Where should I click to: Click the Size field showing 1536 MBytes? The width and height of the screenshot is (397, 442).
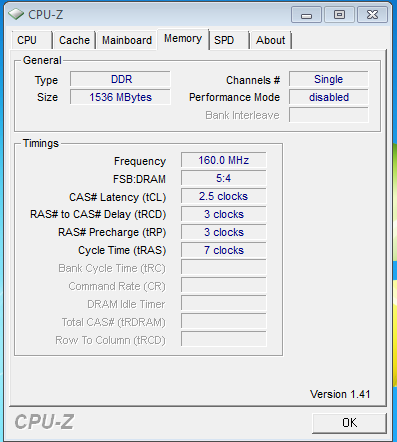pos(120,97)
